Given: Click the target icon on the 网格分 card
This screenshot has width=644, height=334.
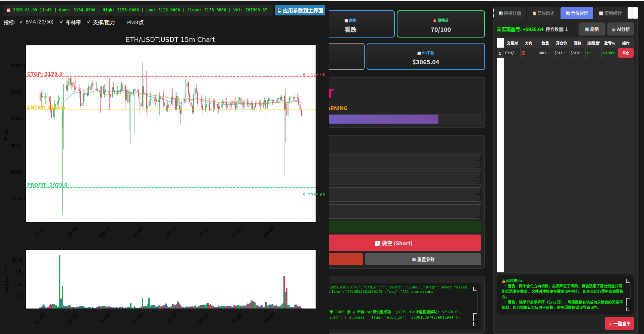Looking at the screenshot, I should pyautogui.click(x=435, y=20).
